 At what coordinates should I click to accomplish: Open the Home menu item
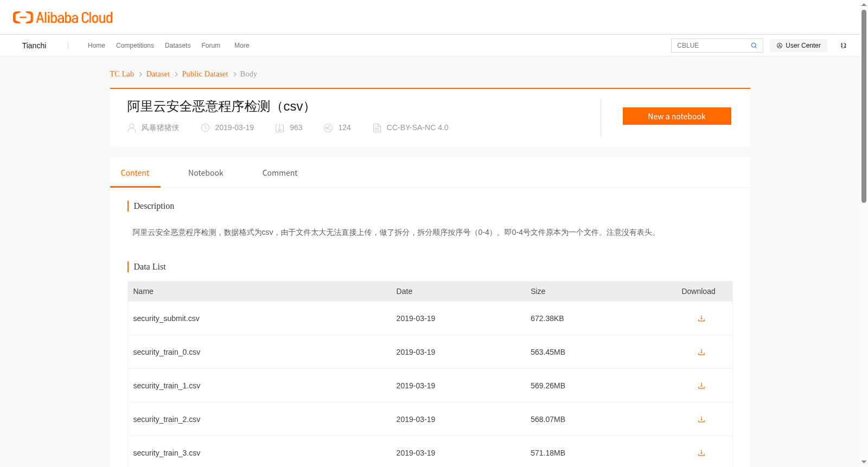coord(97,46)
